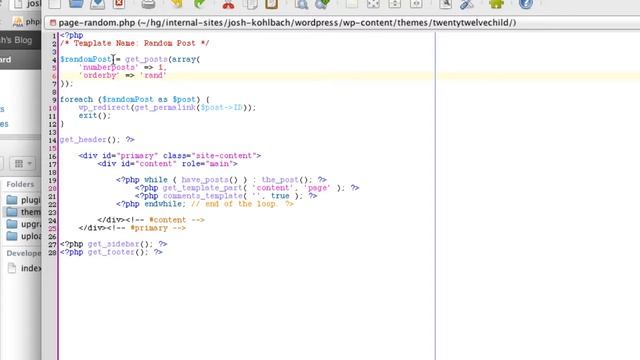Click the Save file toolbar icon
Screen dimensions: 640x360
tap(97, 4)
